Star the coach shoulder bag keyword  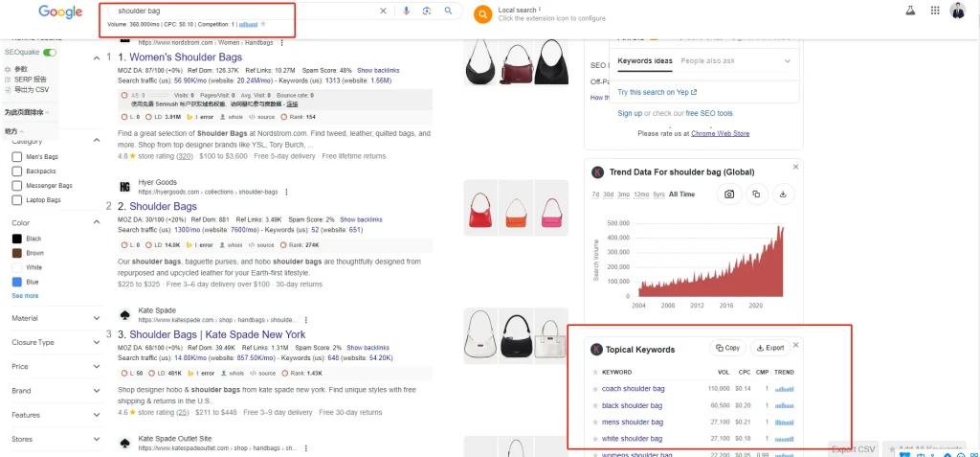click(595, 389)
